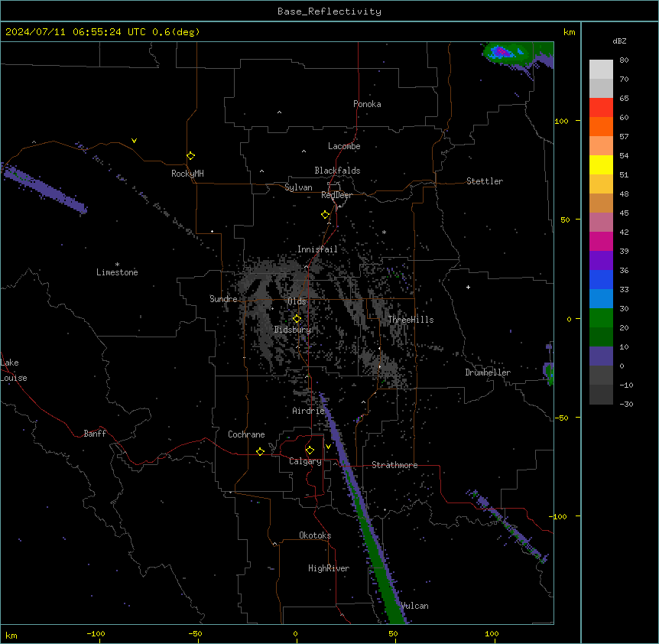Select the yellow diamond marker below Cochrane

(x=260, y=451)
